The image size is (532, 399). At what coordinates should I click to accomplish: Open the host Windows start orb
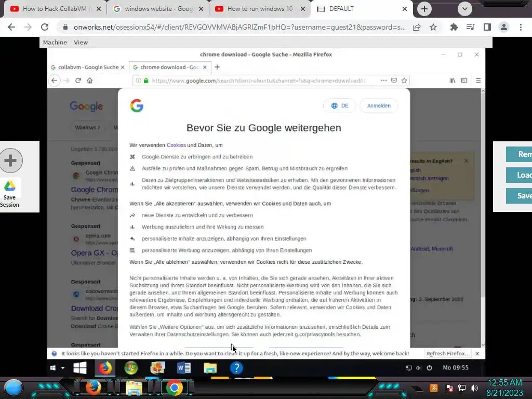(x=14, y=388)
